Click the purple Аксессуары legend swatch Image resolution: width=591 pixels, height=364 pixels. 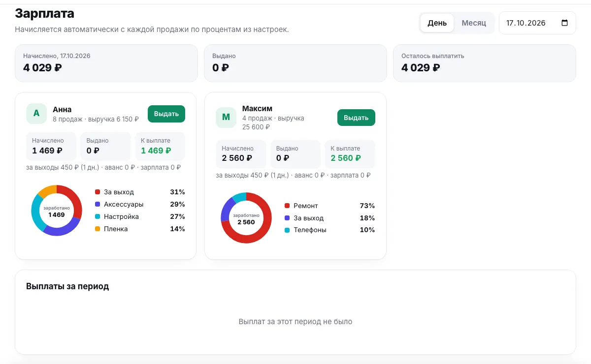98,204
